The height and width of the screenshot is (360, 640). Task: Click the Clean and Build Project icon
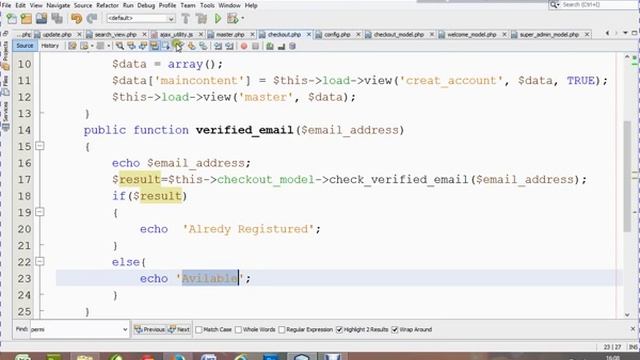pos(201,18)
